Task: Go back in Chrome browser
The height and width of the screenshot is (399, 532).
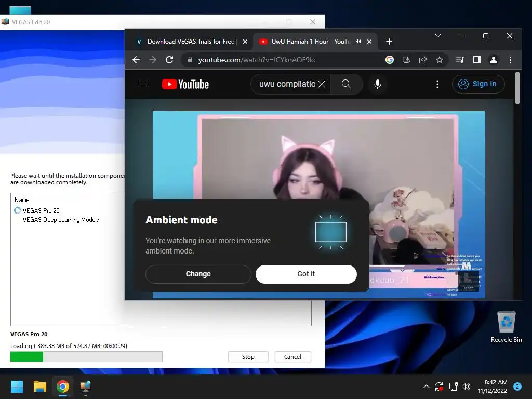Action: coord(136,60)
